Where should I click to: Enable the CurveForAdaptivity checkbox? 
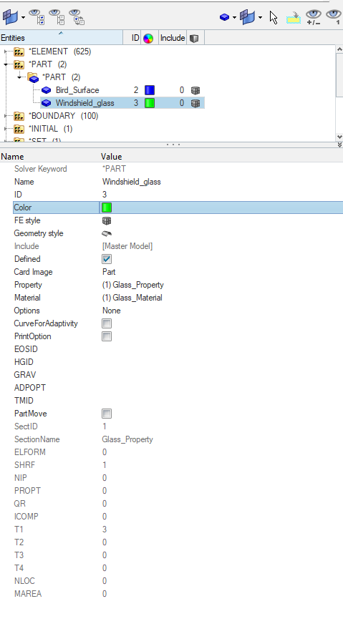pos(107,323)
